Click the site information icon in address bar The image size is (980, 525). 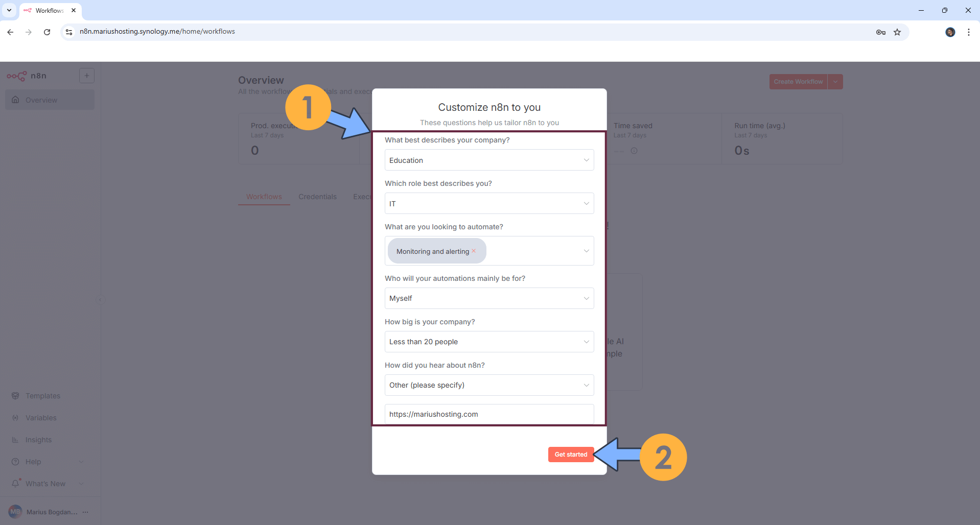click(69, 32)
